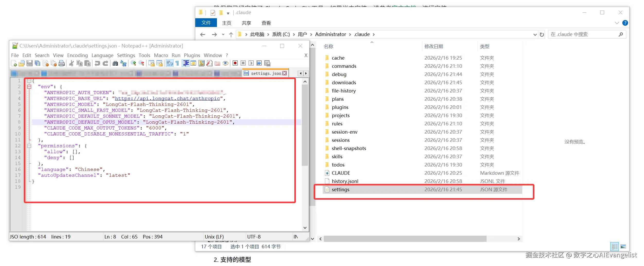The height and width of the screenshot is (266, 644).
Task: Click the Close All documents toolbar icon
Action: click(x=54, y=63)
